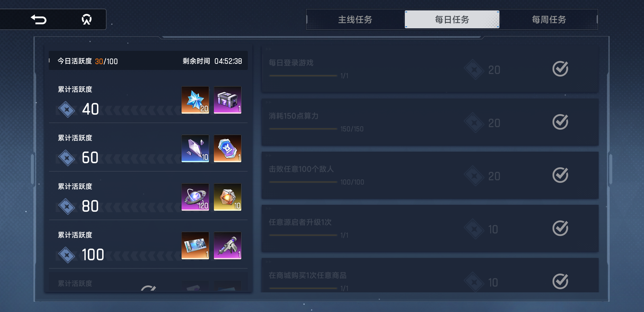The image size is (644, 312).
Task: Click checkmark for 任意源启者升级1次 task
Action: (560, 228)
